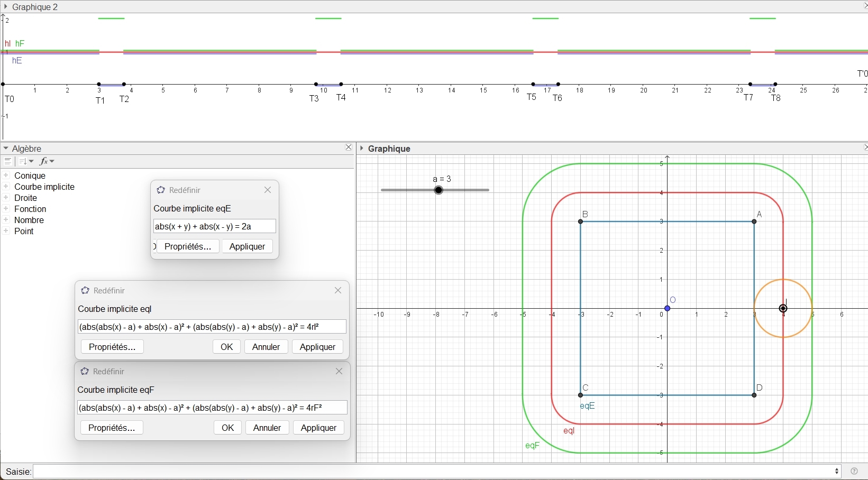The width and height of the screenshot is (868, 480).
Task: Select the Point category in Algèbre list
Action: tap(24, 232)
